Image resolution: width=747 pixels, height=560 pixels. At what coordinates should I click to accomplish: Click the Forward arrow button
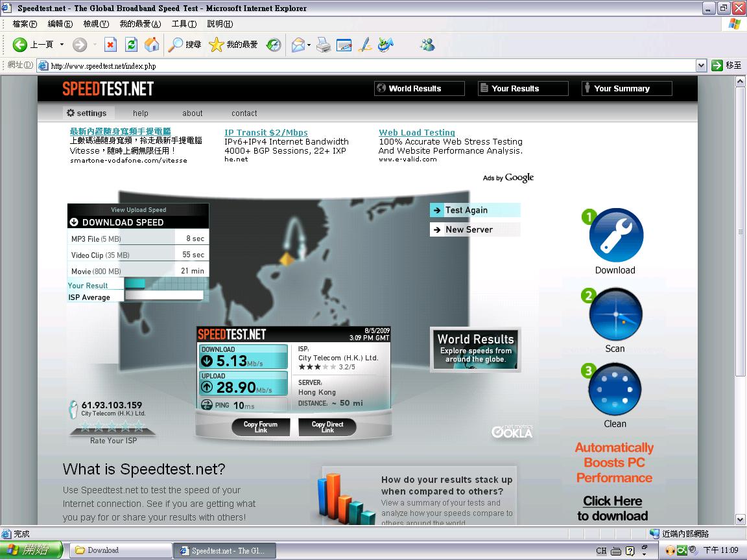click(x=80, y=45)
